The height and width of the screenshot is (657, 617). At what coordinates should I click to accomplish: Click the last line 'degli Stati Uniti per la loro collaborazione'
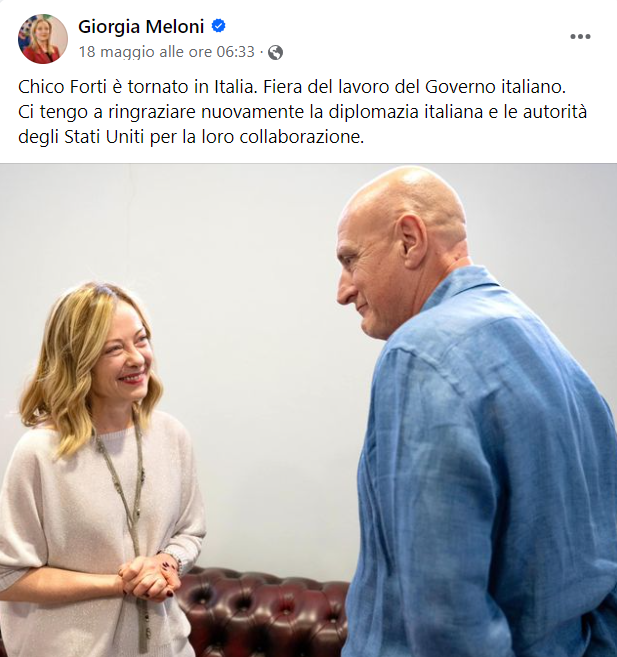pos(191,137)
